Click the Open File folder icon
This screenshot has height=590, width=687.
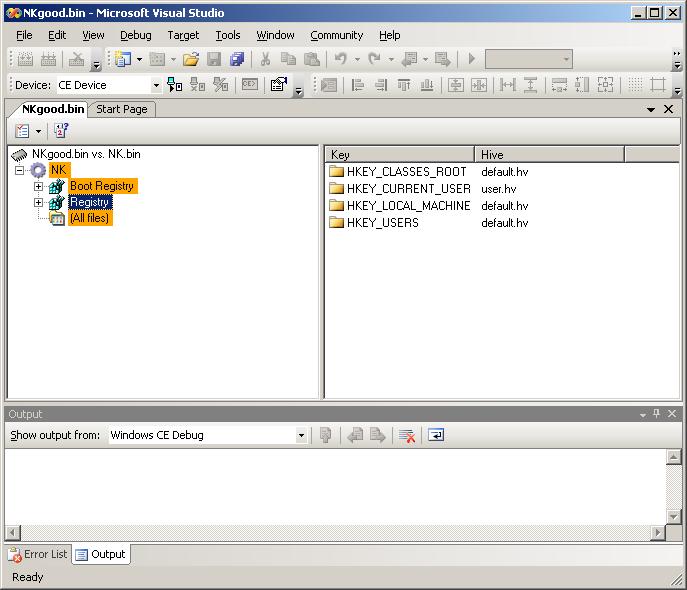tap(191, 59)
